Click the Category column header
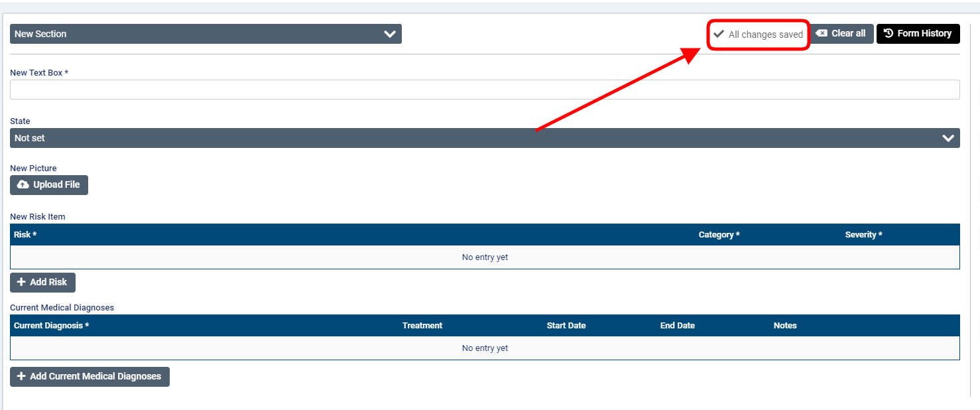 719,235
